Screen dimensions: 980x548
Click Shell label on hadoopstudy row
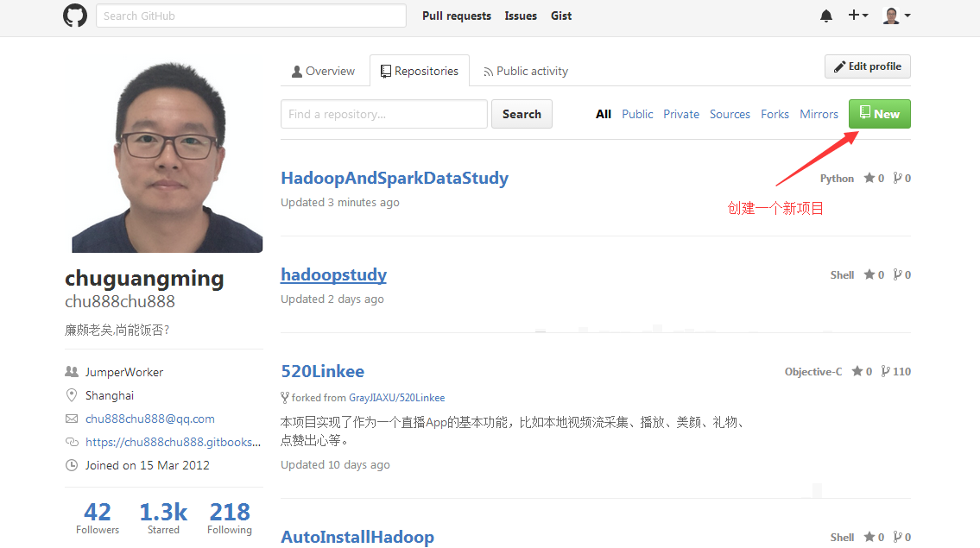(842, 275)
